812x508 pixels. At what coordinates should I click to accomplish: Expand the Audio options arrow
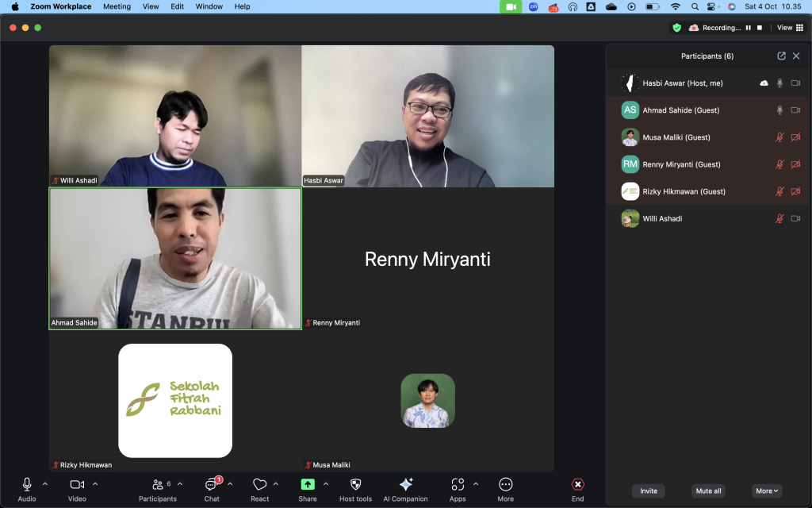(x=45, y=483)
